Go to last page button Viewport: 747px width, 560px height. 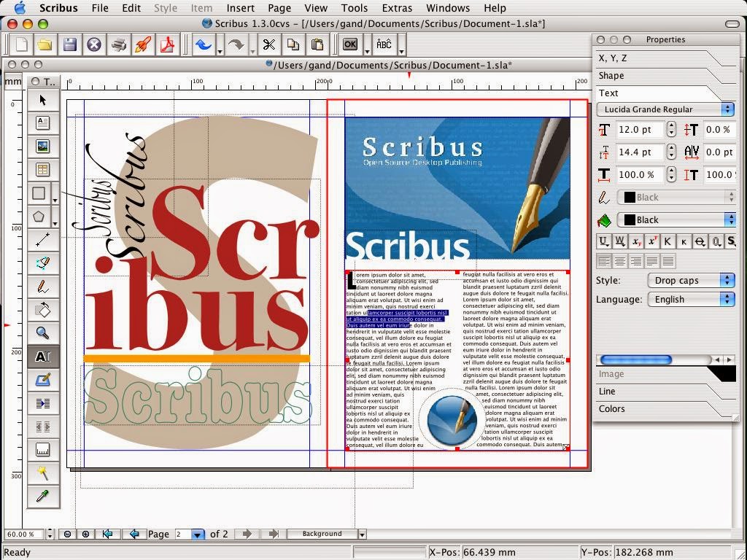click(274, 534)
